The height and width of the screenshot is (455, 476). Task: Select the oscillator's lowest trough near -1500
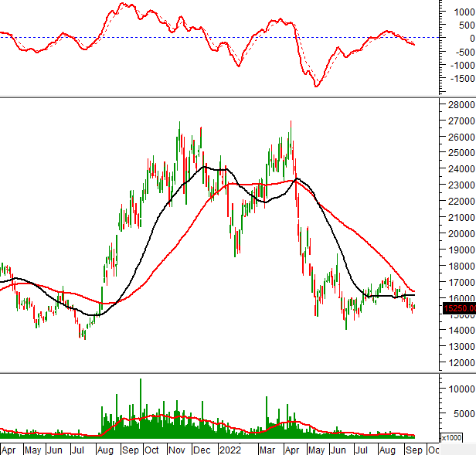316,86
